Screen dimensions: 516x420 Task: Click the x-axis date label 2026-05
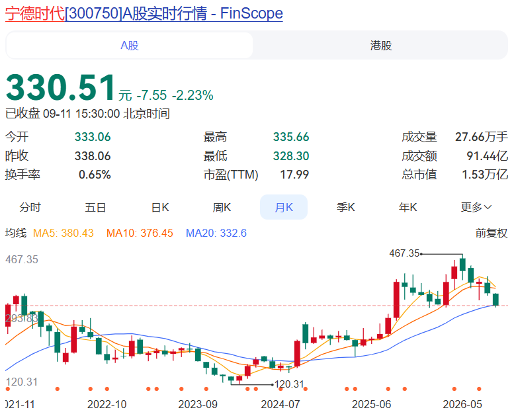pos(462,404)
